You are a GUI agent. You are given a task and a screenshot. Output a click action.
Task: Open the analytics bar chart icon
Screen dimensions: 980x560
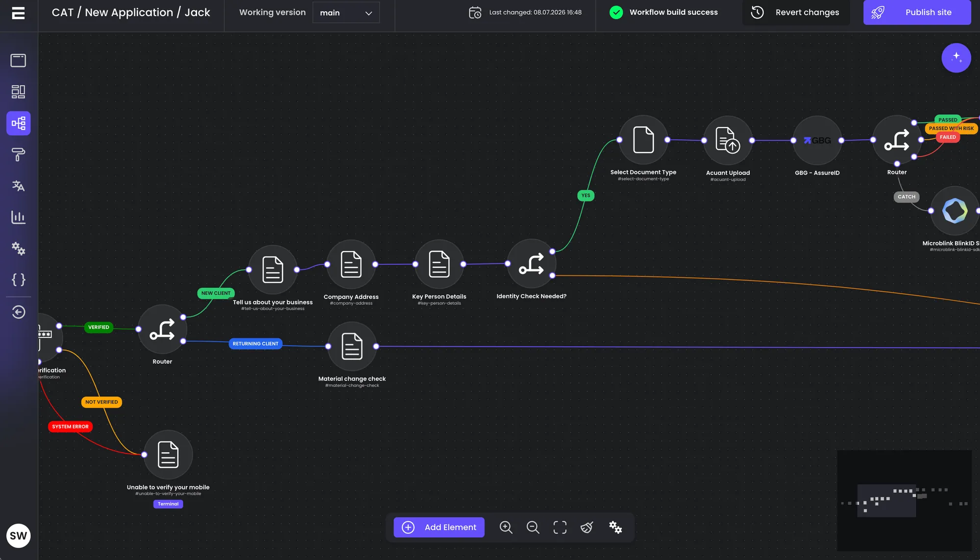18,217
